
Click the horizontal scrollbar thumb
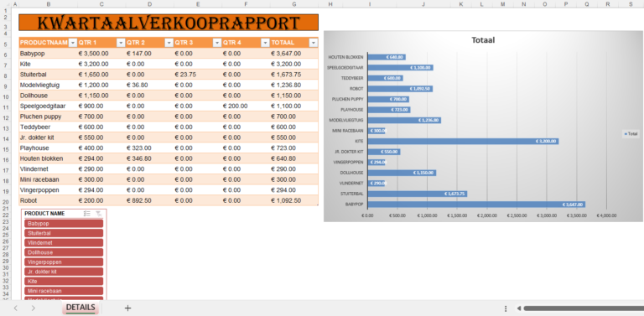pyautogui.click(x=584, y=308)
